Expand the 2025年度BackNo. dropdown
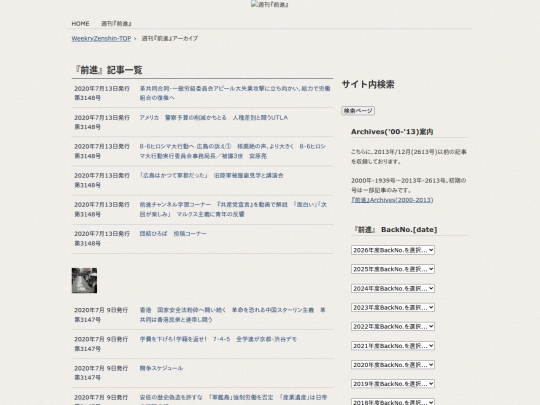 (x=393, y=269)
